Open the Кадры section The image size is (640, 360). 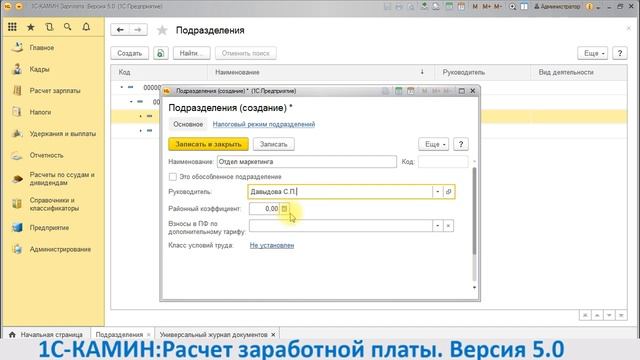(x=39, y=69)
